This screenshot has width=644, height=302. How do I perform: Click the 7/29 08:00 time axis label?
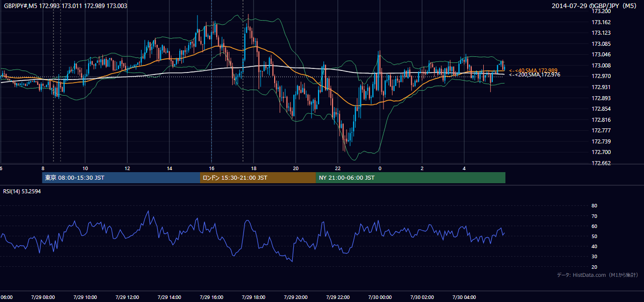click(x=43, y=297)
